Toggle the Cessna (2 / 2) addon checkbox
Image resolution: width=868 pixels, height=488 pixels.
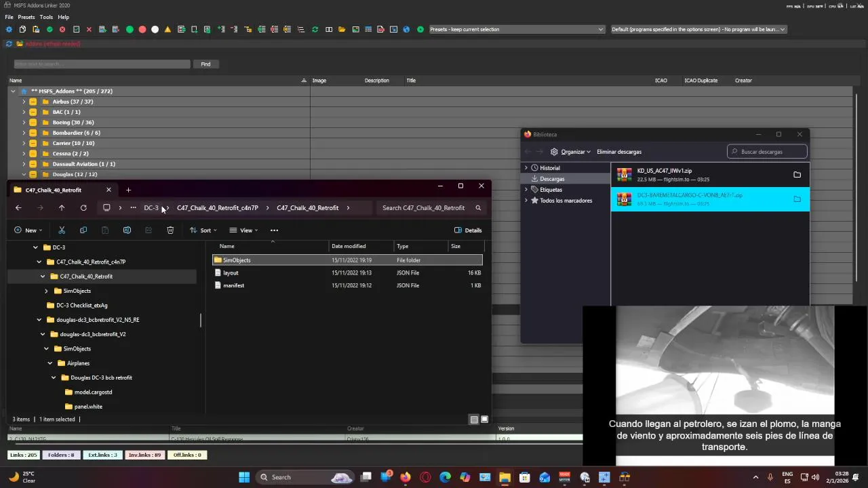pyautogui.click(x=33, y=154)
